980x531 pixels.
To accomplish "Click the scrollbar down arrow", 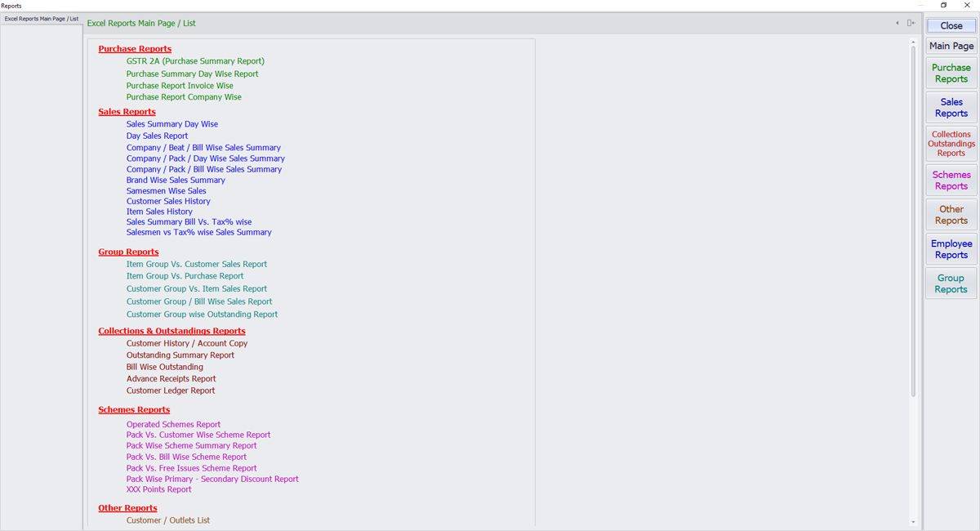I will tap(913, 522).
